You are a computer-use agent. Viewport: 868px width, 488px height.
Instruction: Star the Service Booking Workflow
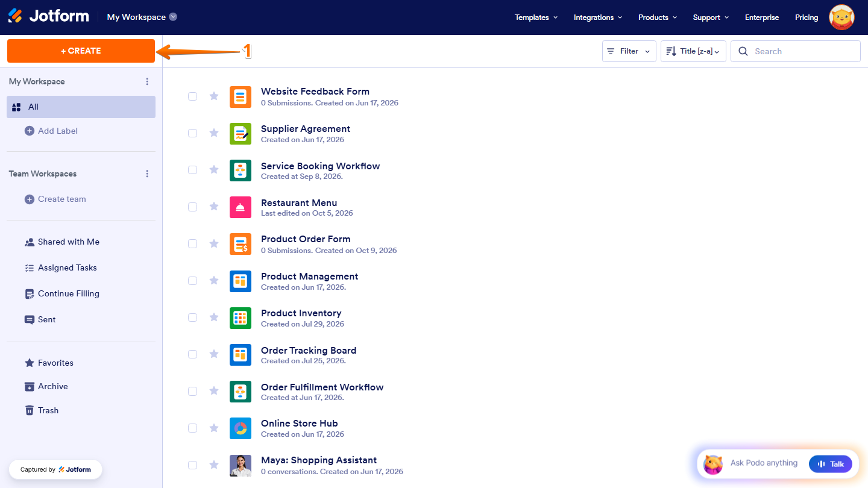(214, 170)
